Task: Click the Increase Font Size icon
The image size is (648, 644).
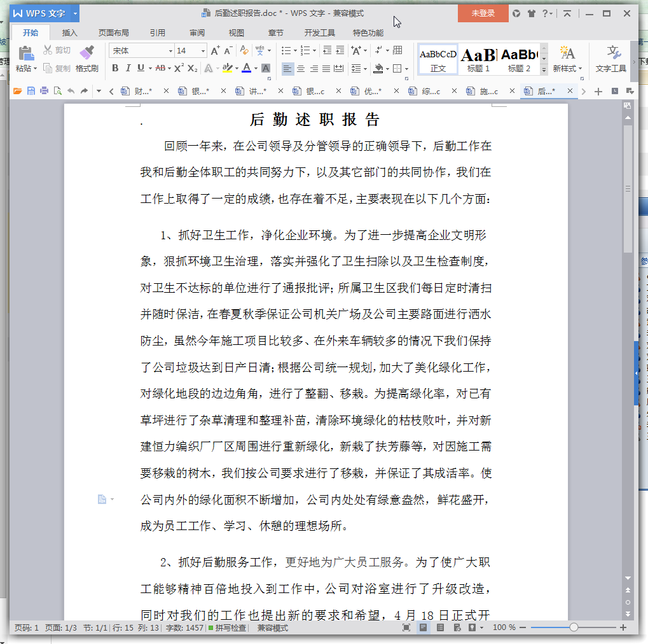Action: coord(216,50)
